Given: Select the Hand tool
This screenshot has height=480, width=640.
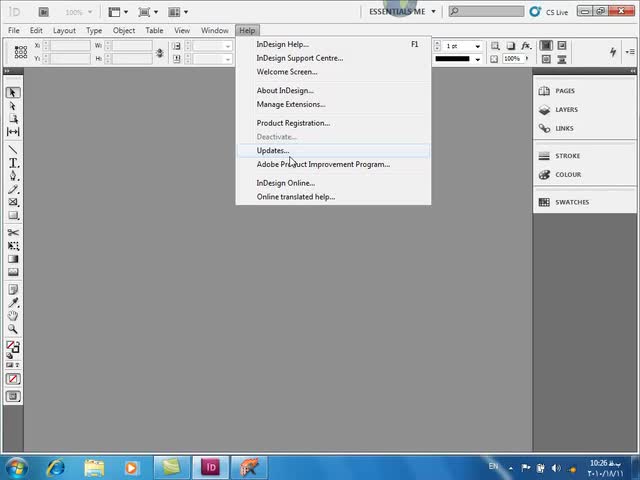Looking at the screenshot, I should (x=13, y=316).
